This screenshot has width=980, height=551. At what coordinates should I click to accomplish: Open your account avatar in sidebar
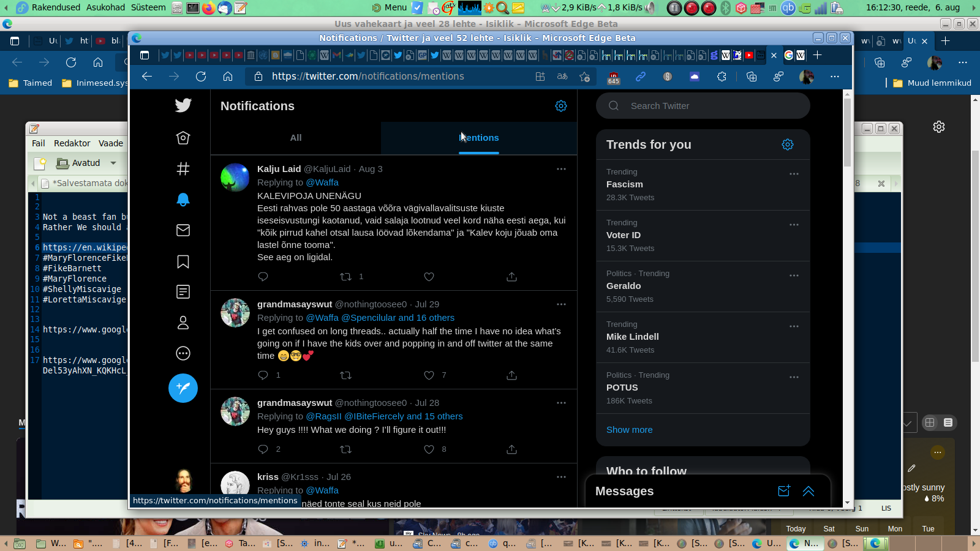183,481
